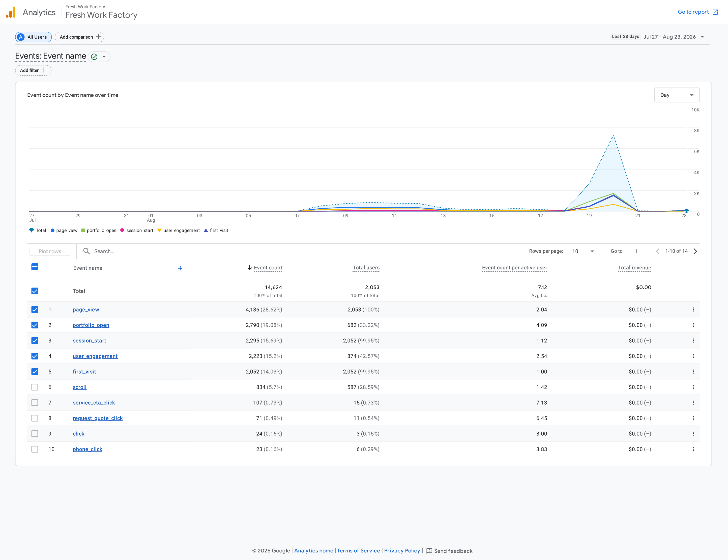Check the service_cta_click row checkbox
Image resolution: width=728 pixels, height=560 pixels.
(35, 403)
